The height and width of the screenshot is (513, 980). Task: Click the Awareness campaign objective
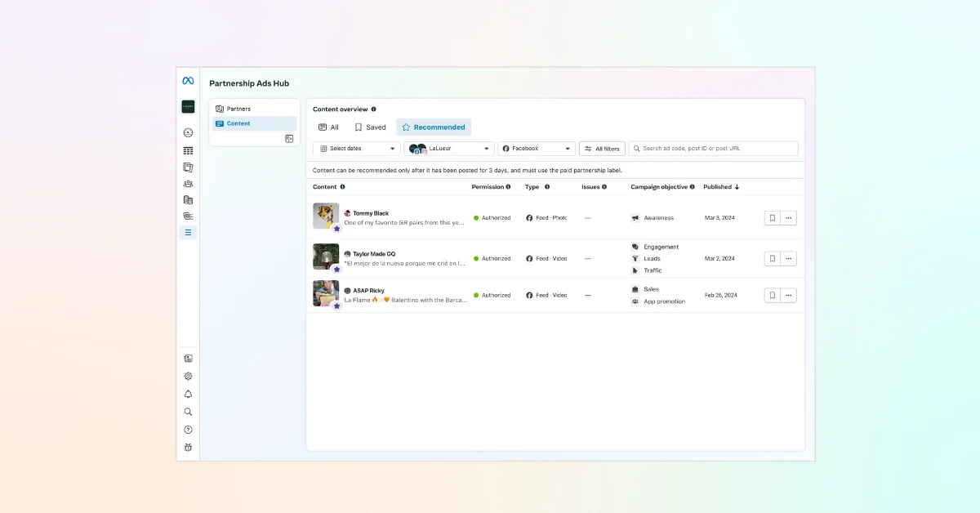click(659, 218)
